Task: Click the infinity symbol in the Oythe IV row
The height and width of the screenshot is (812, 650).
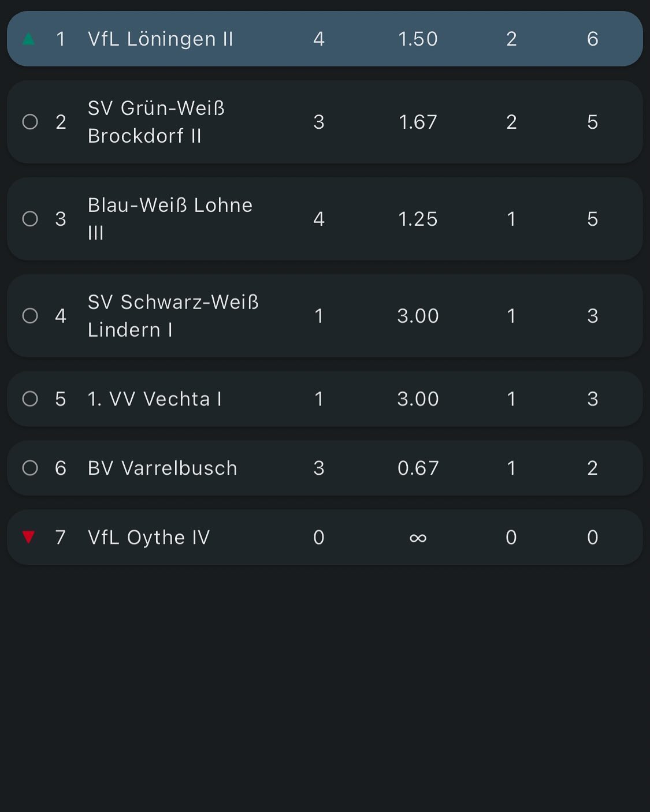Action: (418, 538)
